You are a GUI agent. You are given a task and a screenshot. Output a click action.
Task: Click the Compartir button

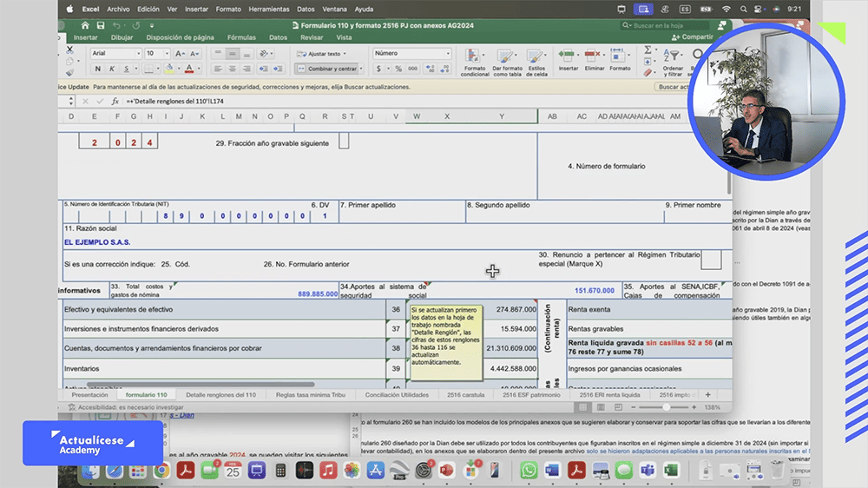pyautogui.click(x=692, y=37)
